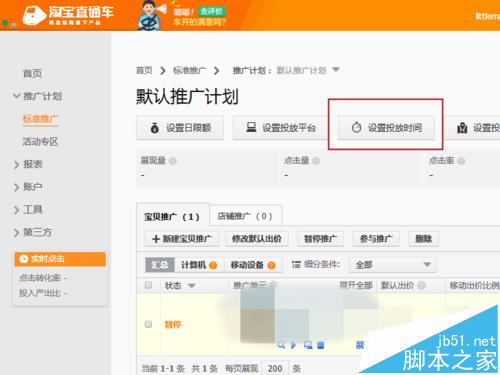Expand the 第三方 sidebar section

33,232
